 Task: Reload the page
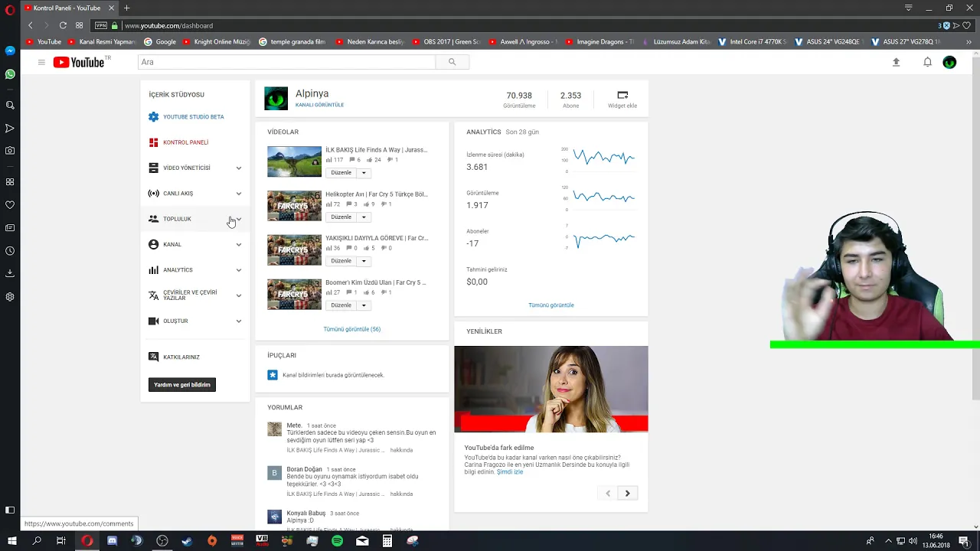click(63, 25)
